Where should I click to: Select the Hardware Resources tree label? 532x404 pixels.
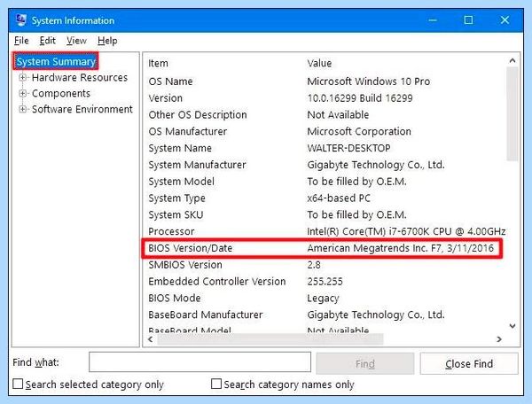[x=80, y=78]
